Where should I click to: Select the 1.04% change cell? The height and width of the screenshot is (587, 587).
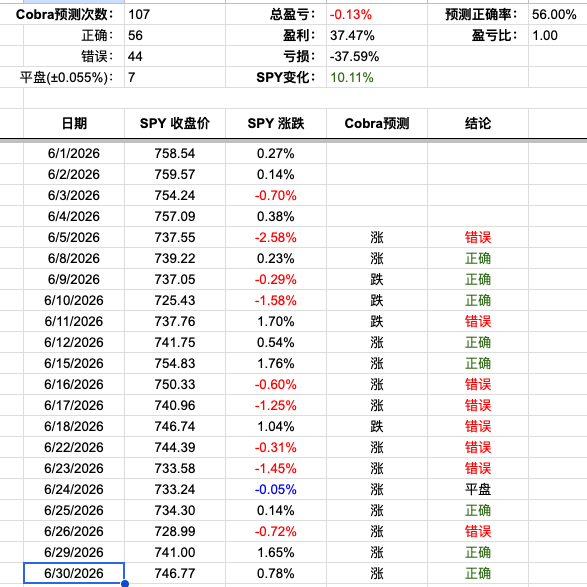276,426
